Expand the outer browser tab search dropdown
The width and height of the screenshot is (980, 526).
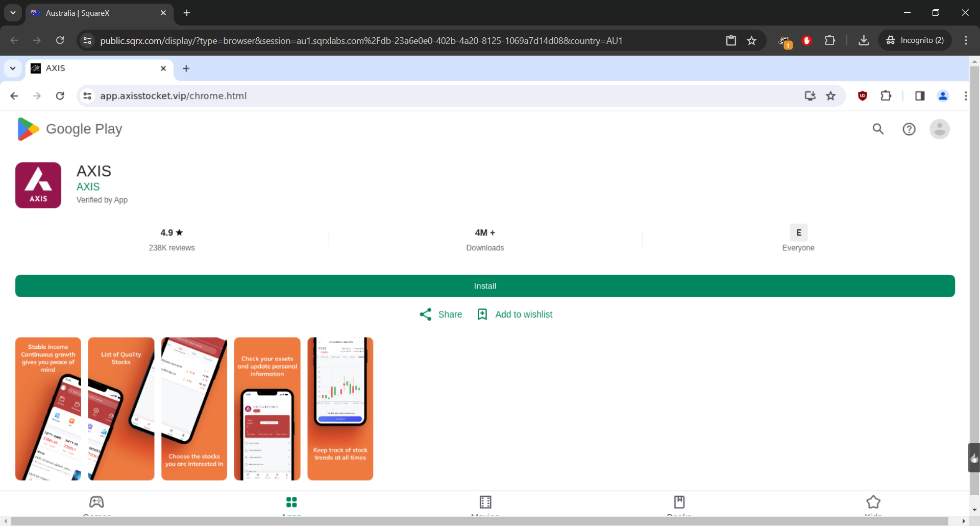[x=13, y=13]
